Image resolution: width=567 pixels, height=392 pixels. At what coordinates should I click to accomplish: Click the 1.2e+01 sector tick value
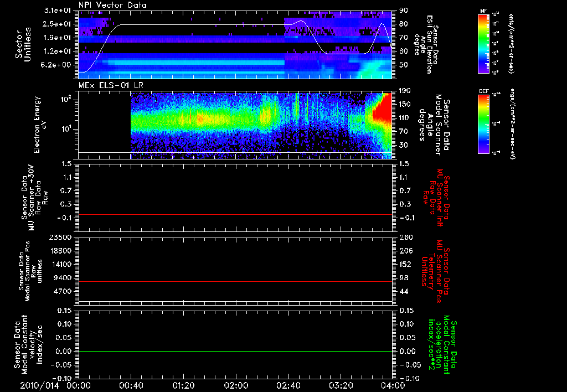coord(58,51)
